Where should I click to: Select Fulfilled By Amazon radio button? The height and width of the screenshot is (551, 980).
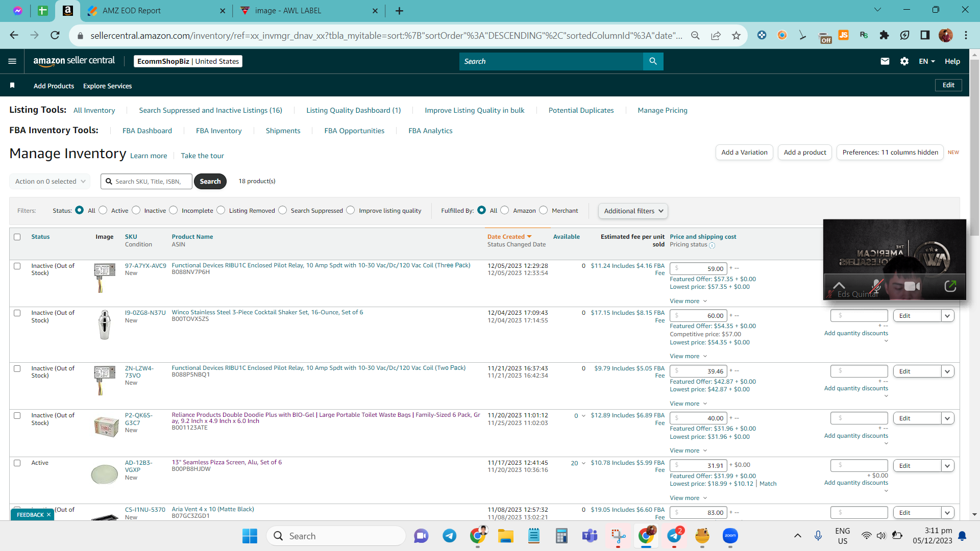point(505,210)
